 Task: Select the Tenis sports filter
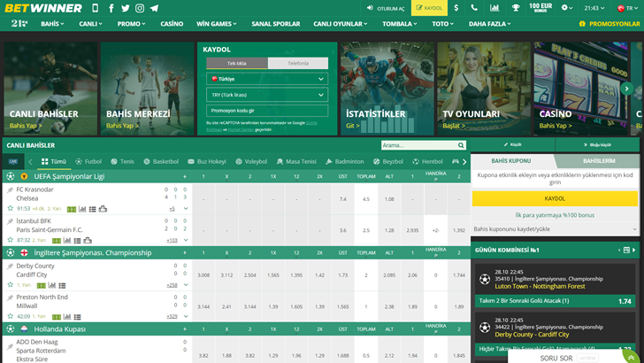pos(122,161)
